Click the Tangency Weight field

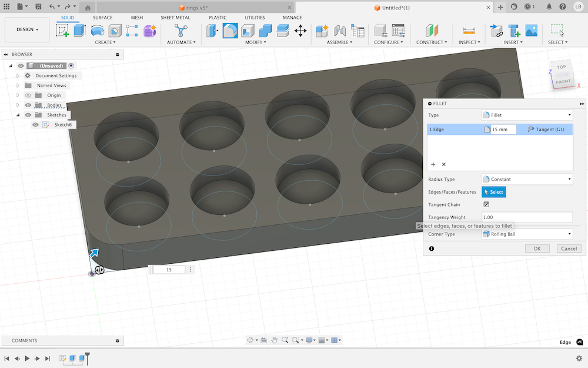[527, 217]
